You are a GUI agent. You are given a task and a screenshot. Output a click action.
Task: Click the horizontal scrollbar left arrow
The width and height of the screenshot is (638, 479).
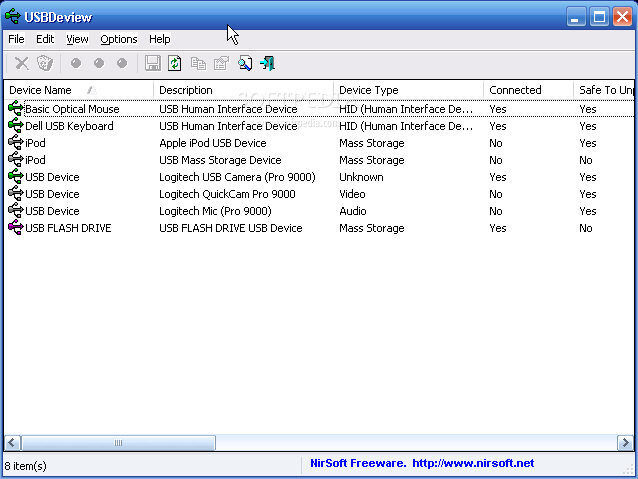(13, 442)
